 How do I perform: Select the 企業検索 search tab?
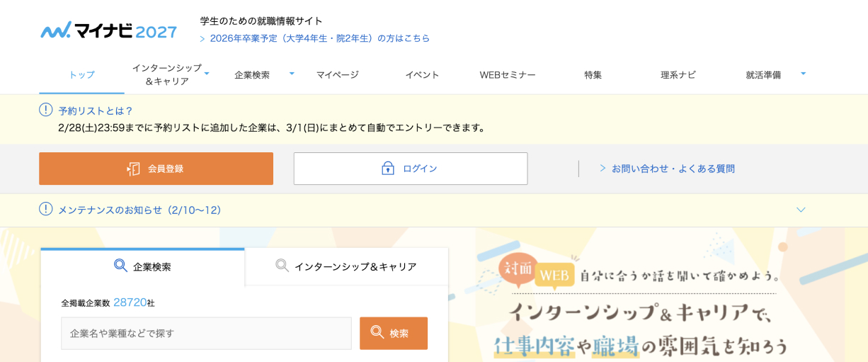pos(142,266)
